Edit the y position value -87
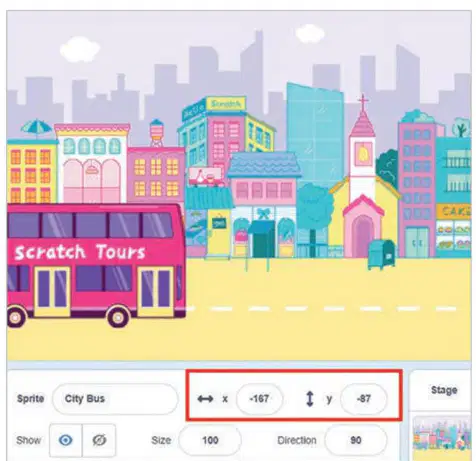The height and width of the screenshot is (461, 476). (364, 399)
